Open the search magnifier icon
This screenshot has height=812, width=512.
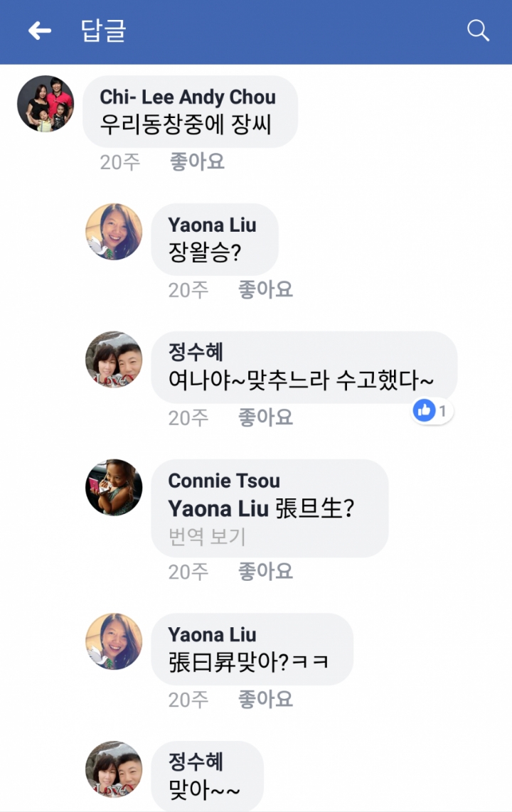[x=478, y=31]
